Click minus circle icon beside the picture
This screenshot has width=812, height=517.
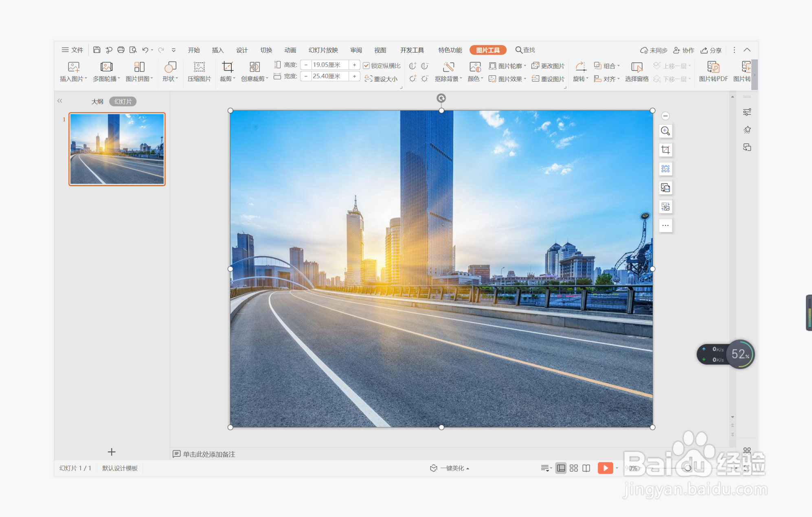665,116
